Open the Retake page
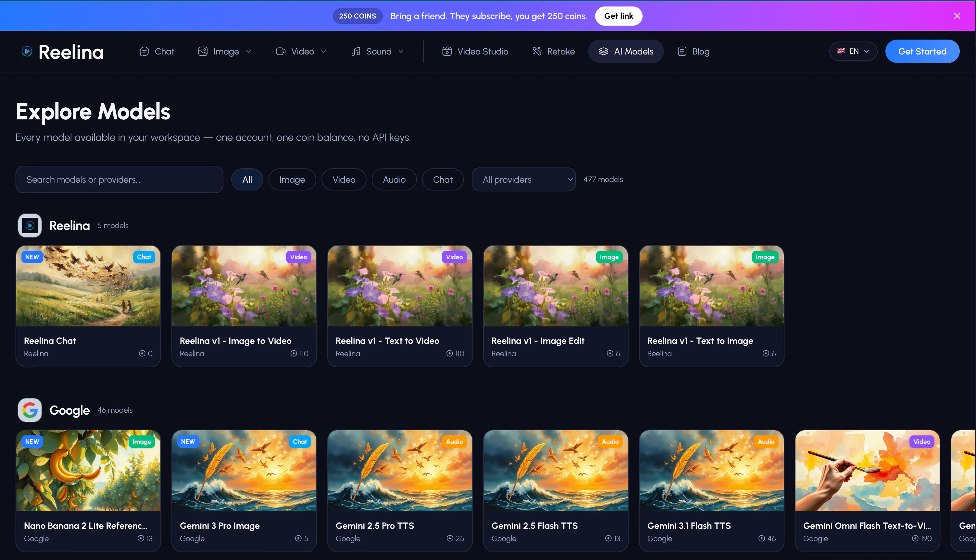 tap(554, 51)
